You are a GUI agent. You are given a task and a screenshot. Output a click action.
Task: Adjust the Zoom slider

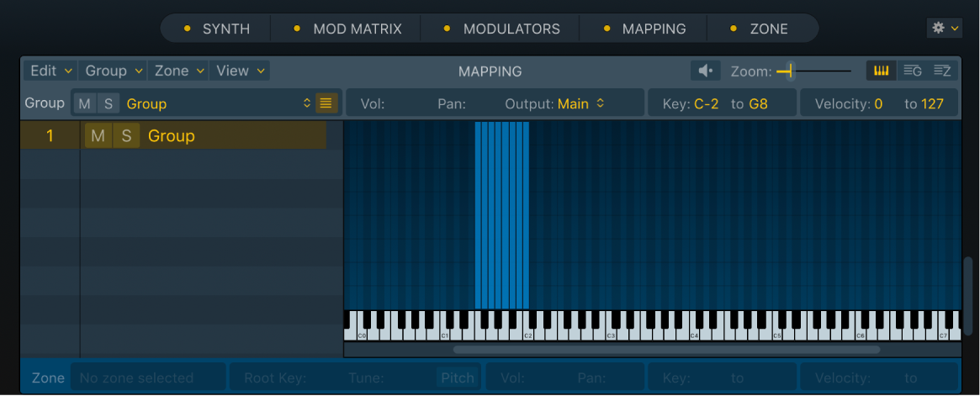(789, 71)
